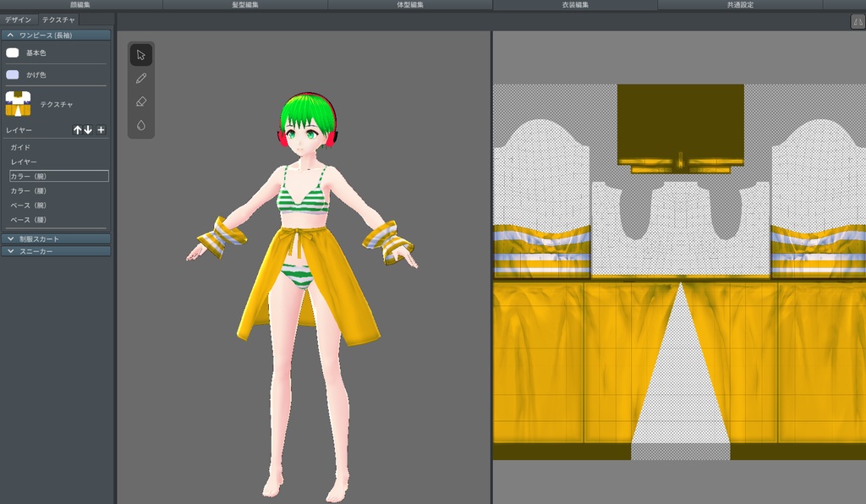Select the pen brush tool
866x504 pixels.
[140, 79]
